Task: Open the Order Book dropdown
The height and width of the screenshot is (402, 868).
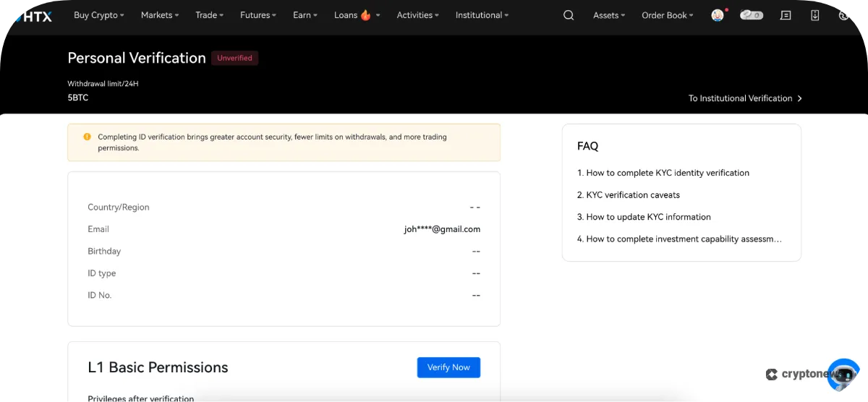Action: [x=667, y=15]
